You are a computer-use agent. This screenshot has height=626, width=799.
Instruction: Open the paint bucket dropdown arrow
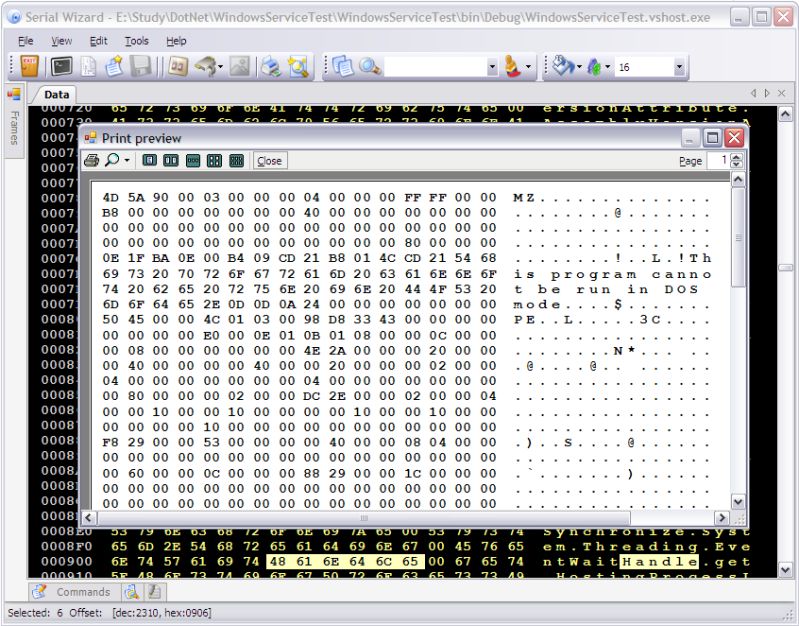tap(579, 67)
